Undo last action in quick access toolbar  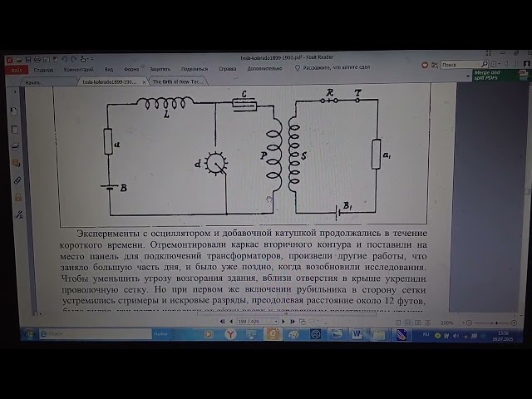(x=65, y=59)
